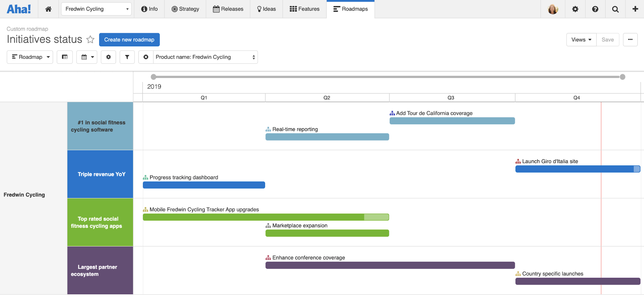Open the Features tab
The height and width of the screenshot is (301, 644).
point(304,9)
